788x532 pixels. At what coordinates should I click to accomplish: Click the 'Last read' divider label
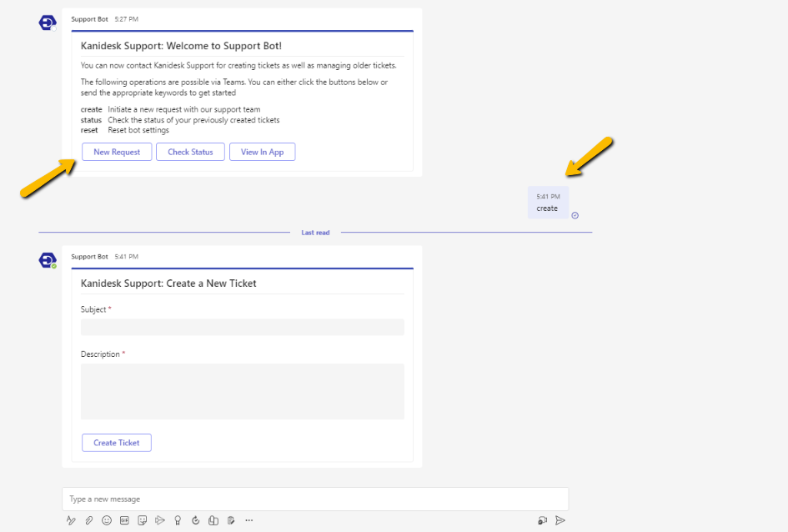click(x=315, y=233)
